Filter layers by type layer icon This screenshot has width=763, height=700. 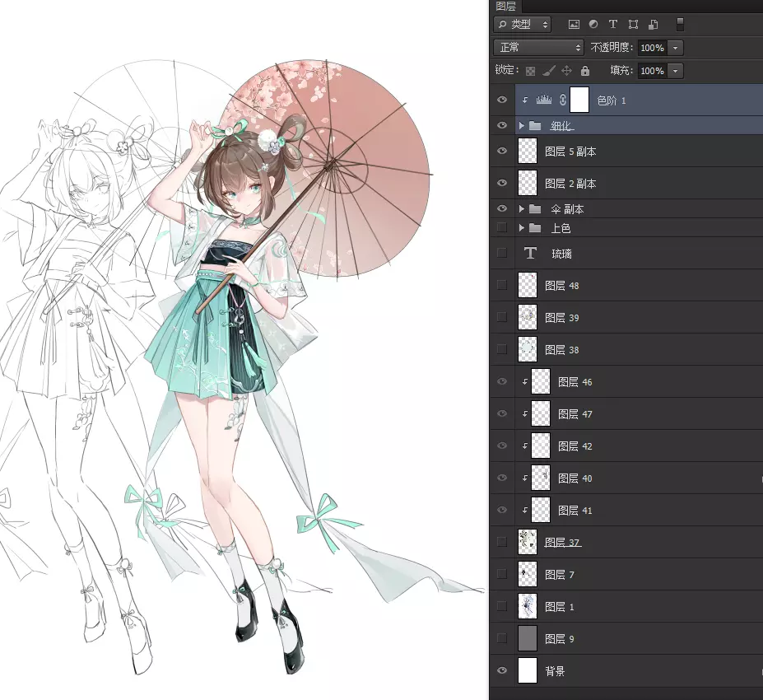coord(613,24)
